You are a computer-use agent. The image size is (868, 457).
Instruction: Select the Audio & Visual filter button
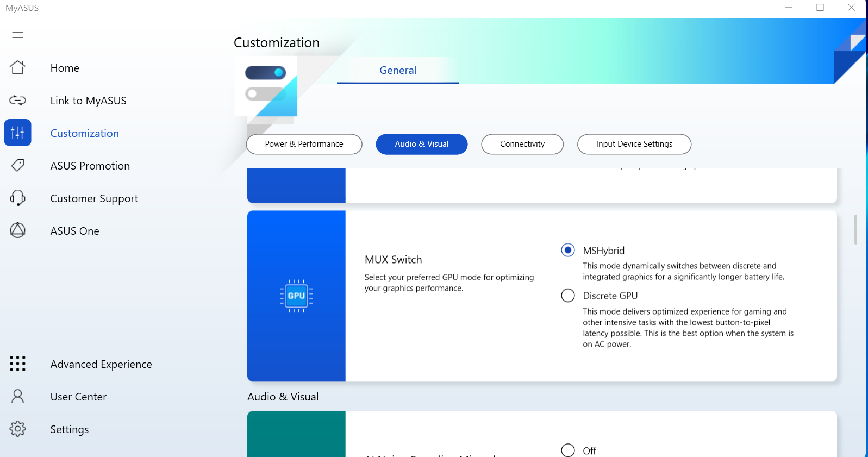pyautogui.click(x=421, y=144)
